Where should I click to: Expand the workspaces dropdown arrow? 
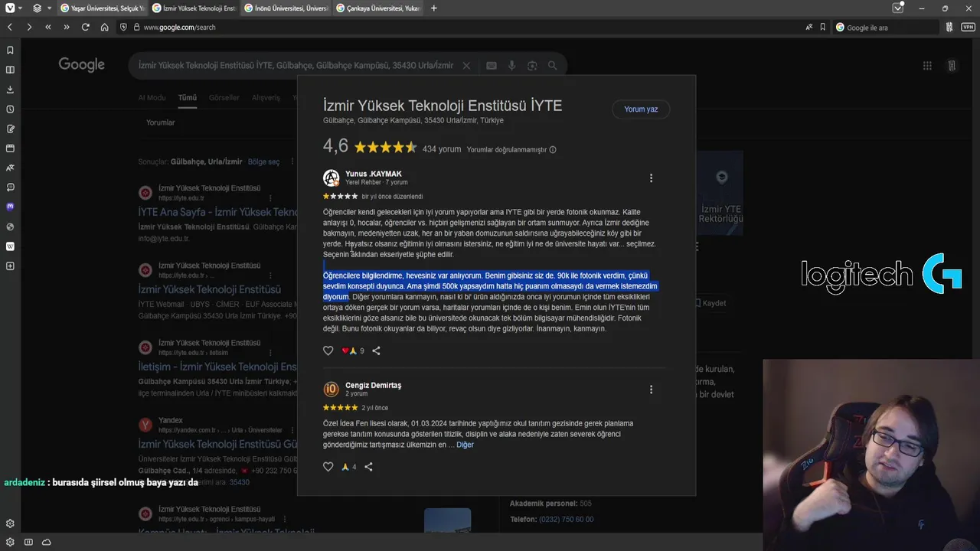(50, 8)
